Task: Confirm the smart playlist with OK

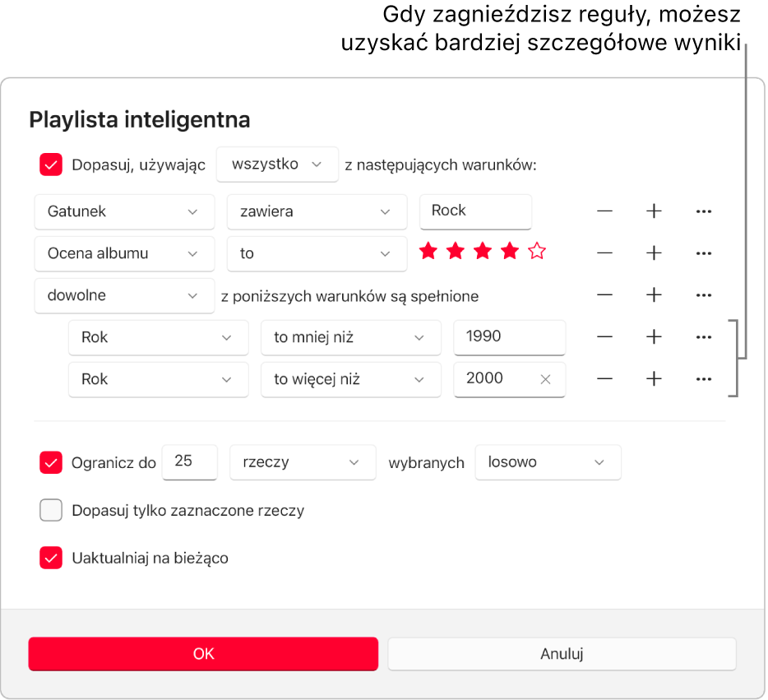Action: (203, 654)
